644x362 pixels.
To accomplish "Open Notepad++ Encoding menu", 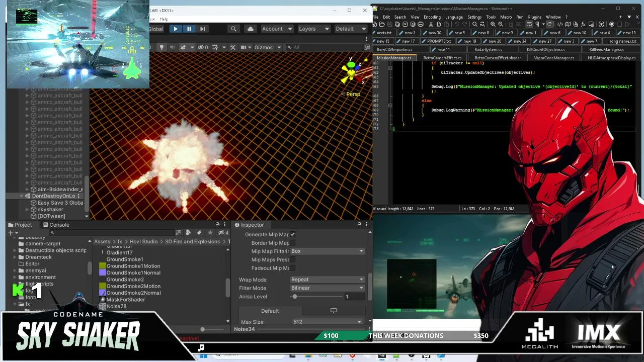I will (432, 17).
